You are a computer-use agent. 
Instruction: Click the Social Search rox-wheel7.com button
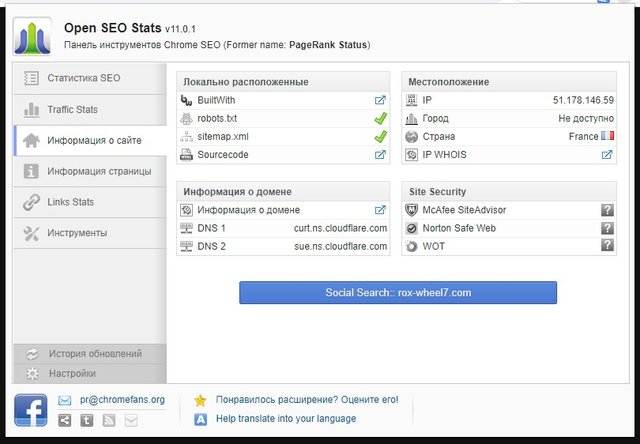click(x=398, y=293)
